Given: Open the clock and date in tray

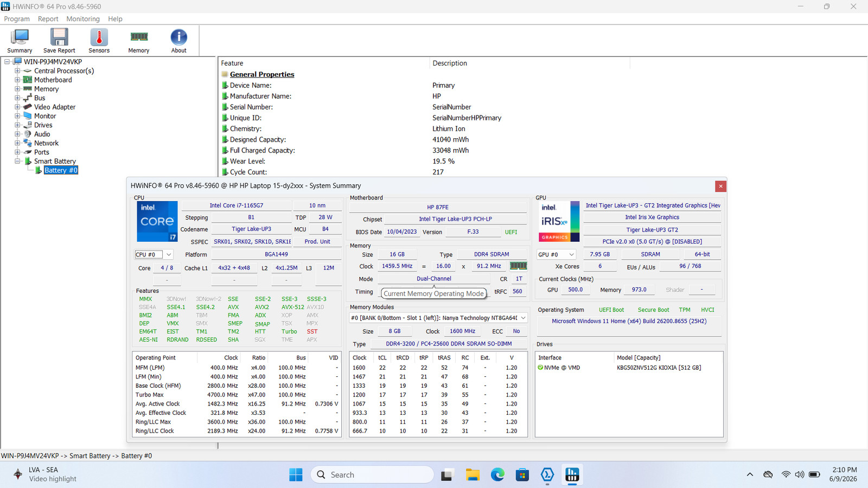Looking at the screenshot, I should (x=844, y=474).
